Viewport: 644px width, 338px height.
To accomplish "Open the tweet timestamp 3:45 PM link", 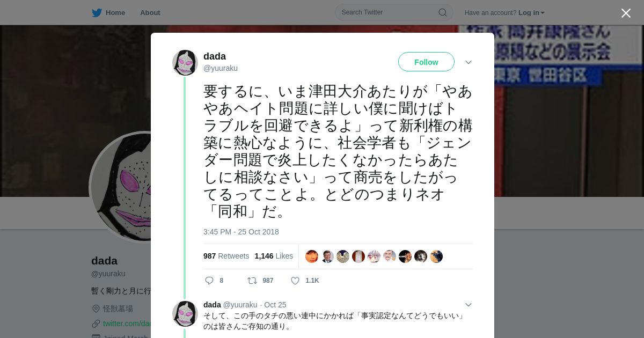I will [241, 232].
